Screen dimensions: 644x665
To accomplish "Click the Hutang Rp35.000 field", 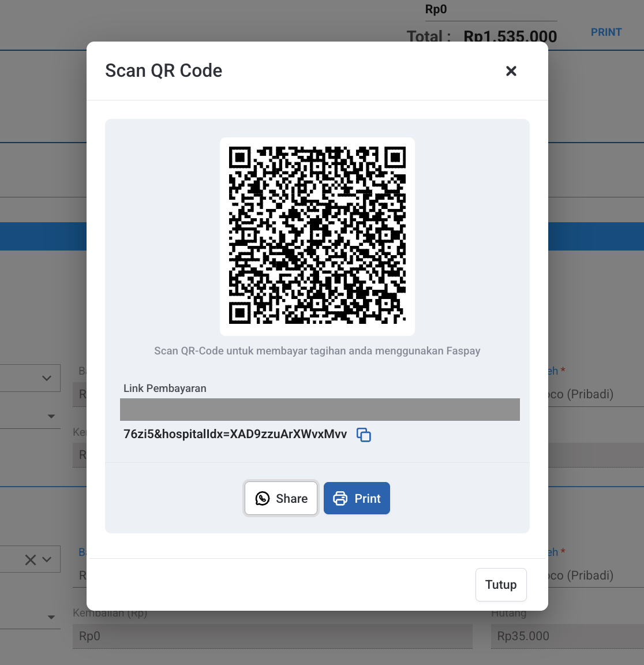I will 566,636.
